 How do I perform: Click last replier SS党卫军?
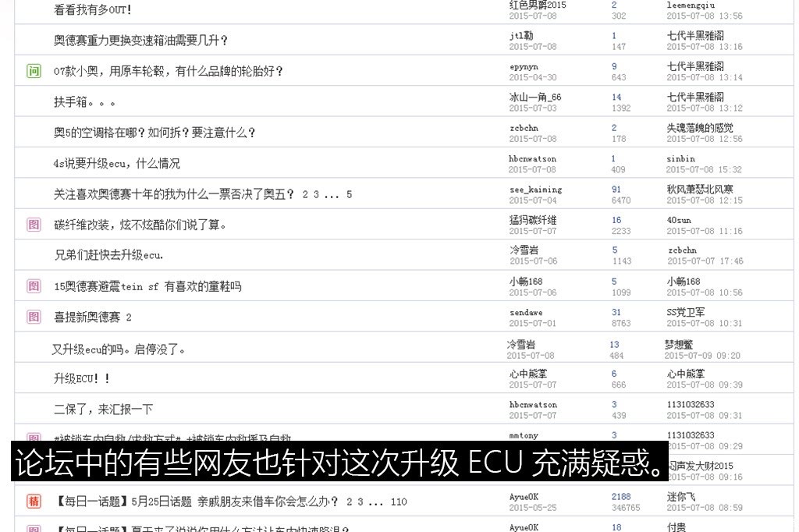pyautogui.click(x=685, y=312)
